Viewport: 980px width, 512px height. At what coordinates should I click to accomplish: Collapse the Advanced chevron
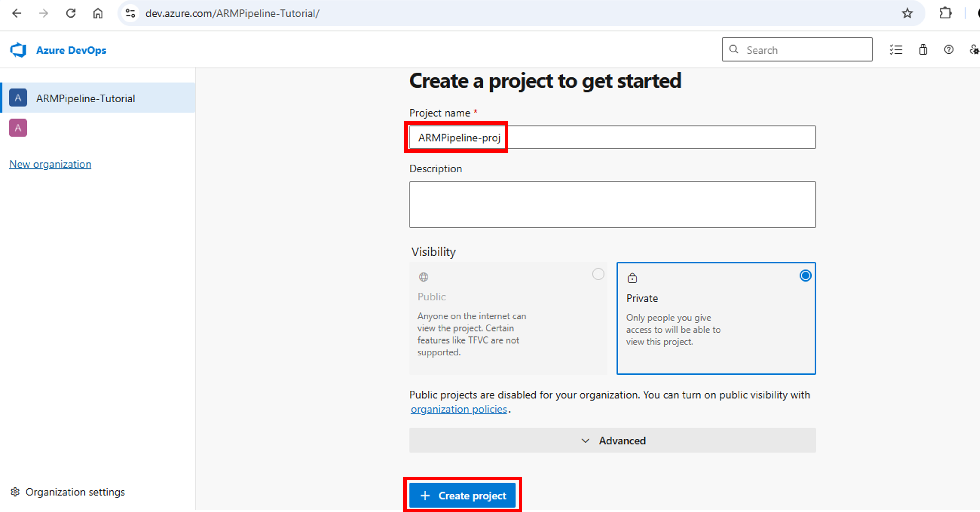tap(585, 440)
